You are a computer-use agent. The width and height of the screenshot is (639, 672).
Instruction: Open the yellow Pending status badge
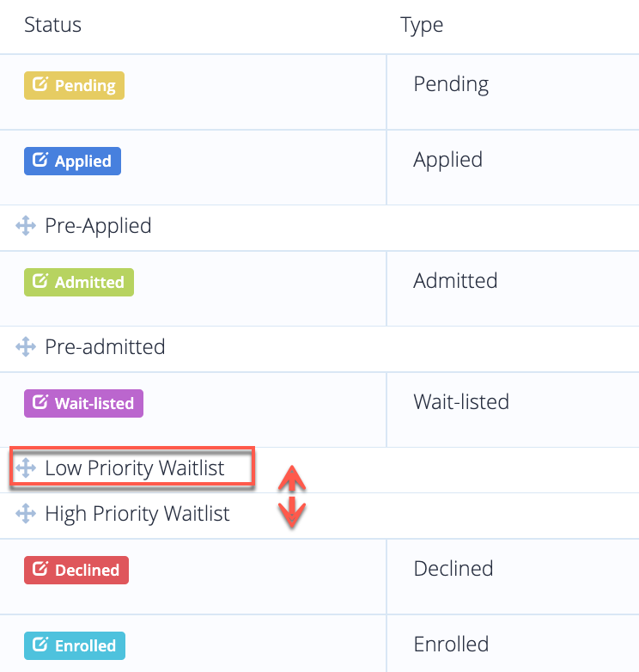tap(74, 85)
